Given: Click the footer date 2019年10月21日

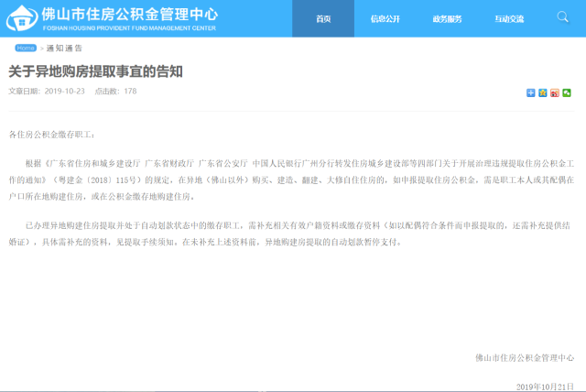Looking at the screenshot, I should point(545,387).
